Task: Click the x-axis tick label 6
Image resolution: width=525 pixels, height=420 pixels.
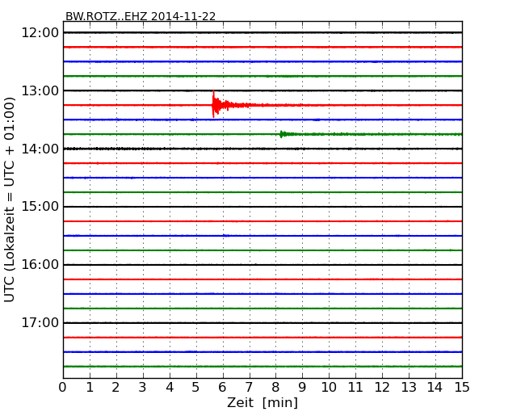Action: click(222, 388)
